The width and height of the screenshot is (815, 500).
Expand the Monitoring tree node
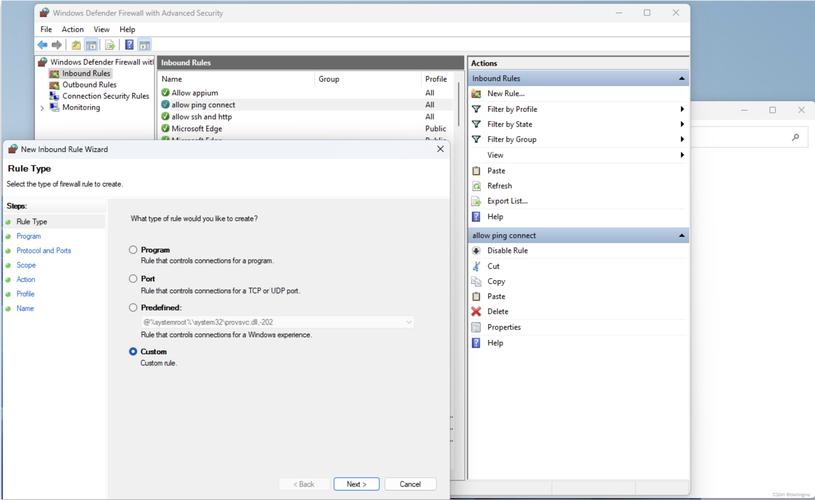click(x=42, y=108)
